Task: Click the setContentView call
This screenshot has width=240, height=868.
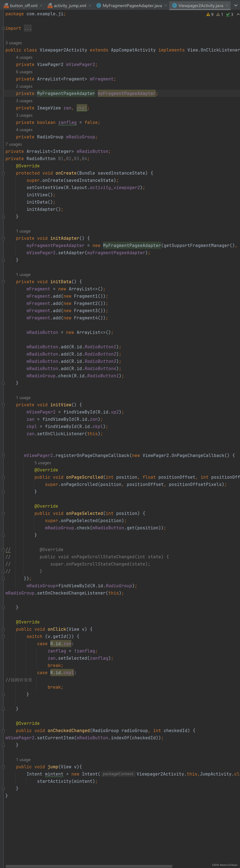Action: (x=86, y=188)
